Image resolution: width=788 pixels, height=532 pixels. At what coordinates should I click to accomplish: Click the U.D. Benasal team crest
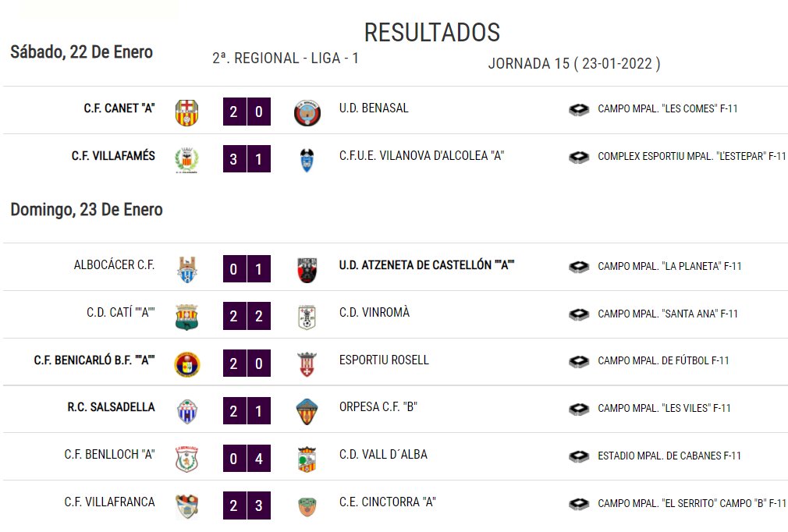(x=307, y=112)
